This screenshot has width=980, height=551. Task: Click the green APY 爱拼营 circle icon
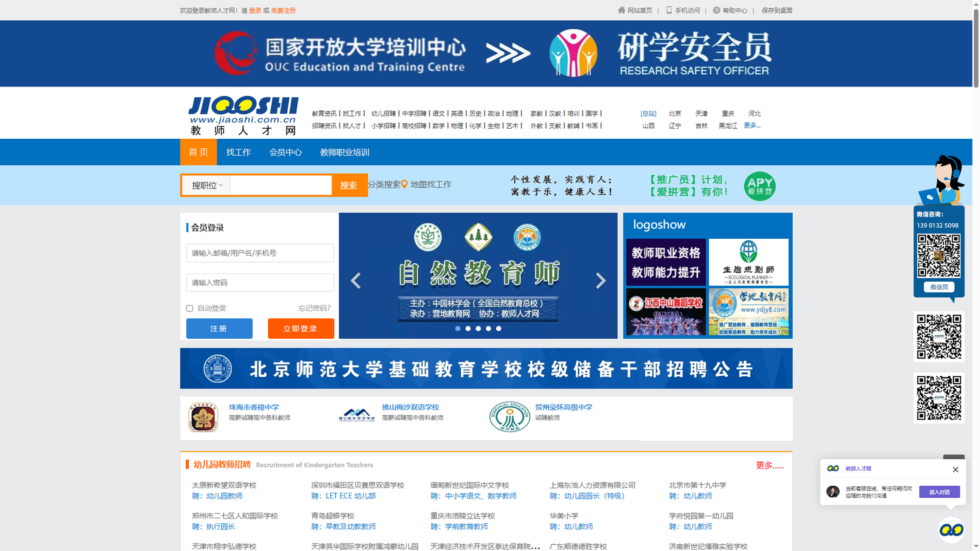coord(759,186)
